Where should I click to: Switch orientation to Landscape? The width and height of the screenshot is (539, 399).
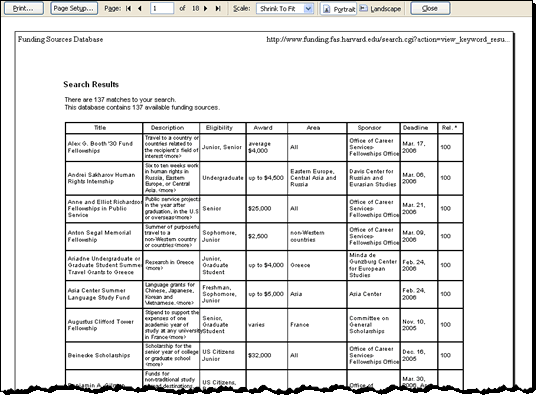(x=381, y=9)
